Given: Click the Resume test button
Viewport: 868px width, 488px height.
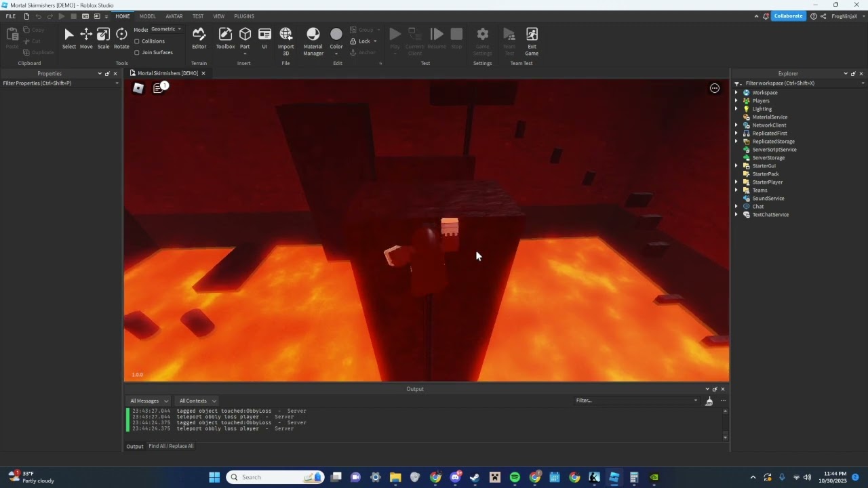Looking at the screenshot, I should coord(437,39).
